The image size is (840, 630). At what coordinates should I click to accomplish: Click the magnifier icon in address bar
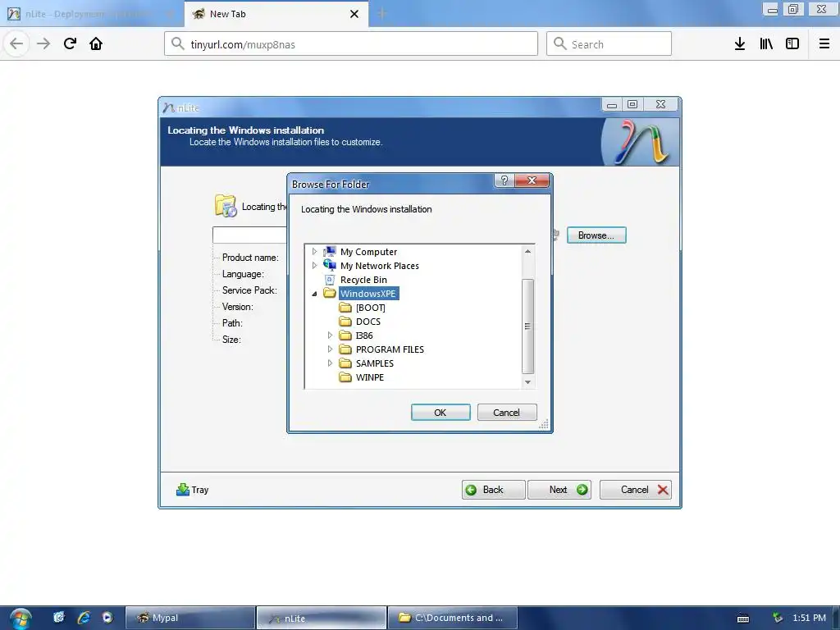178,43
